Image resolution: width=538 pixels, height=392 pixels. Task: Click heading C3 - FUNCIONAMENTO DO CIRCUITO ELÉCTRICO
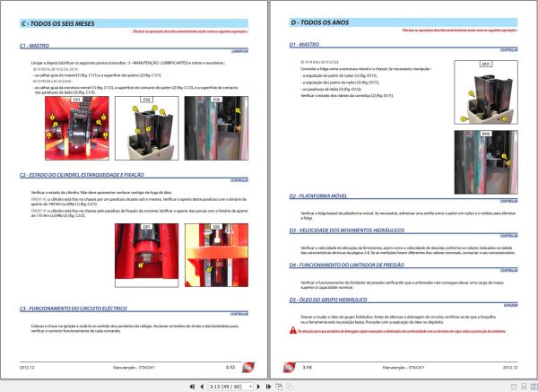click(x=74, y=309)
